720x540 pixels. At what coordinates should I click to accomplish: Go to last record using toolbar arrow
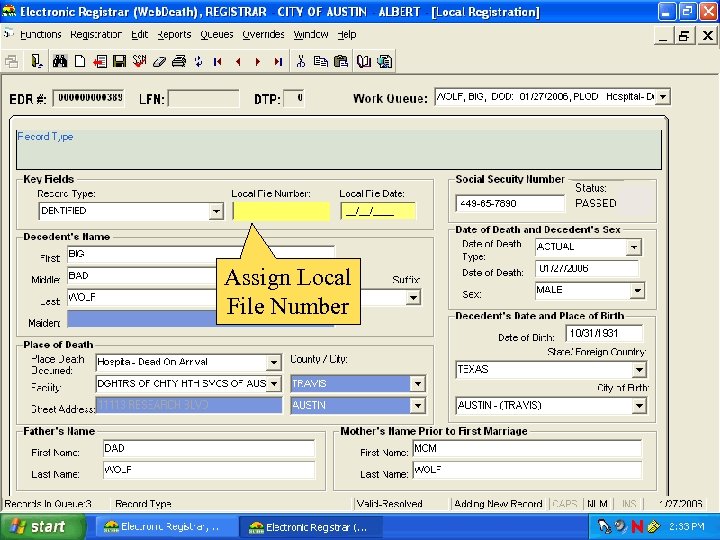pyautogui.click(x=277, y=61)
